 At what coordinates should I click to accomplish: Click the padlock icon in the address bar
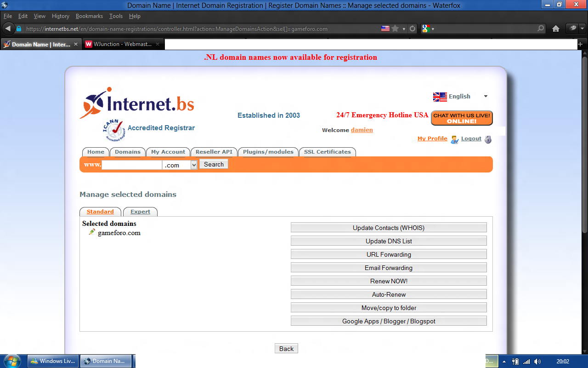(19, 29)
